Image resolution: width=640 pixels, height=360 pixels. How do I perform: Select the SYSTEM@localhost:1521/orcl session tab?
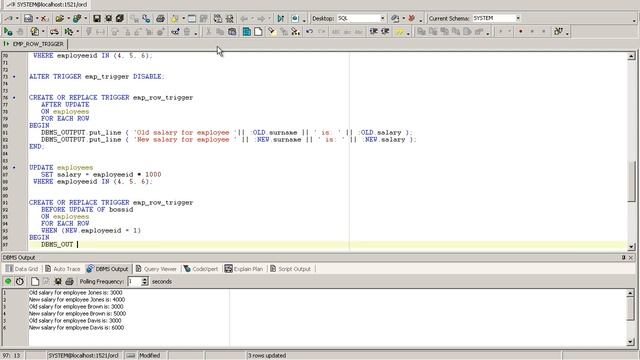[x=47, y=4]
